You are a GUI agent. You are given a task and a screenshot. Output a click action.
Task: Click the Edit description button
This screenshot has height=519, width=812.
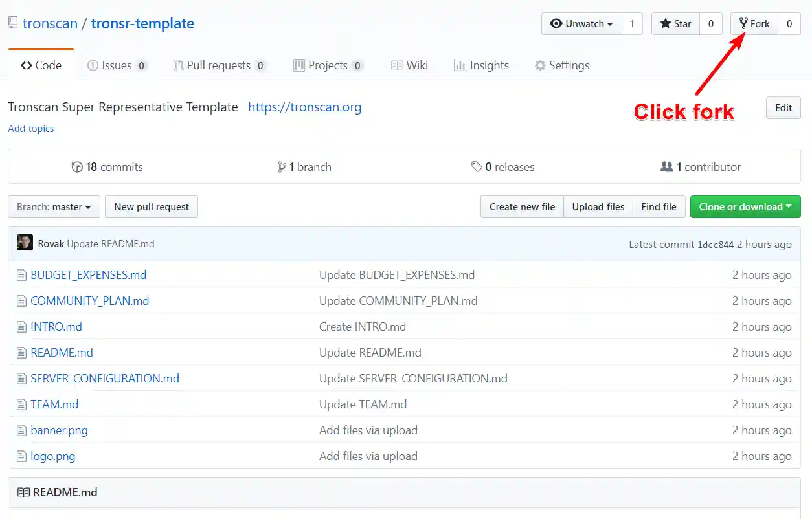tap(783, 108)
